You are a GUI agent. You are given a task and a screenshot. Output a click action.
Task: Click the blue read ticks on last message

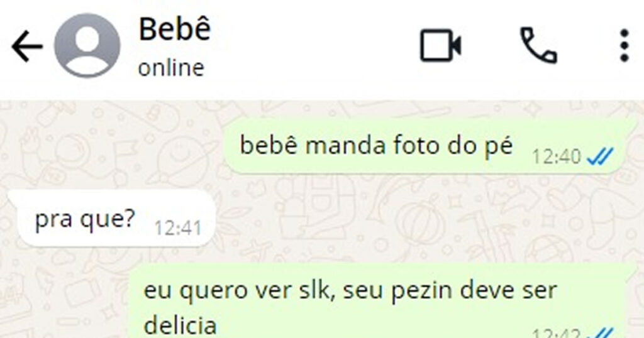coord(600,333)
